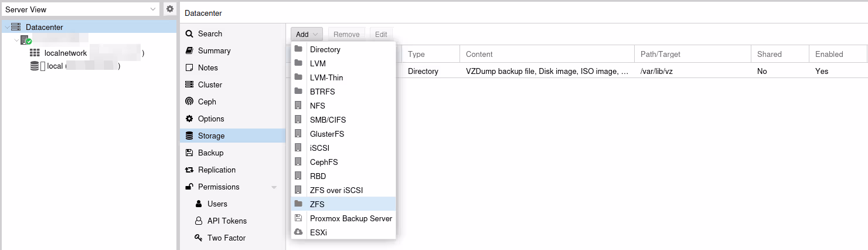
Task: Select Proxmox Backup Server storage type
Action: (x=350, y=218)
